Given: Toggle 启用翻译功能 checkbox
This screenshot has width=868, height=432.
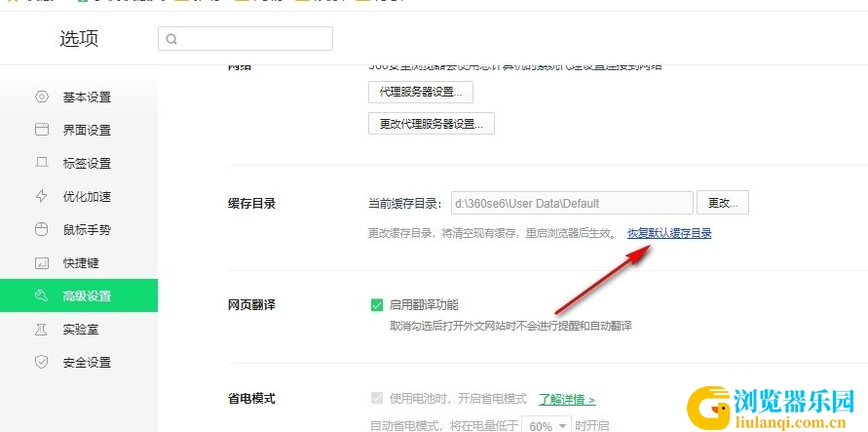Looking at the screenshot, I should pyautogui.click(x=377, y=304).
